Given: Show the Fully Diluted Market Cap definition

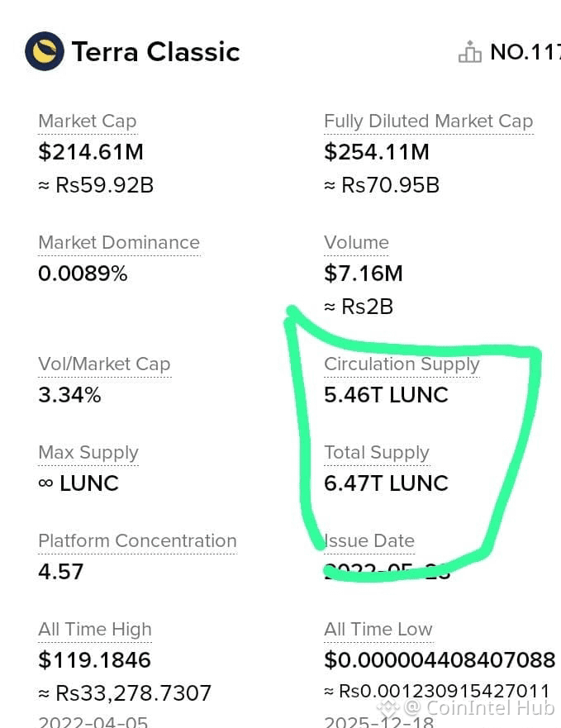Looking at the screenshot, I should point(428,121).
